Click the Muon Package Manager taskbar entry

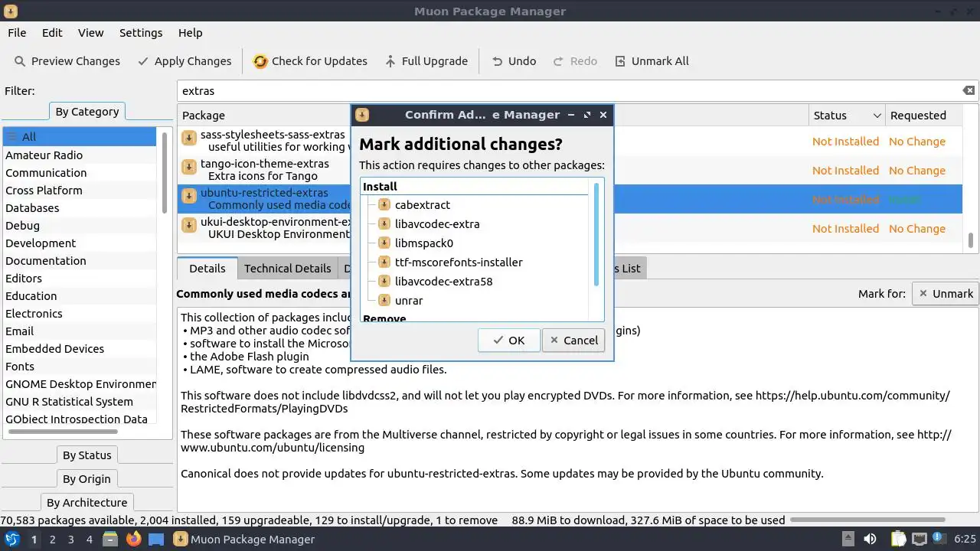244,540
